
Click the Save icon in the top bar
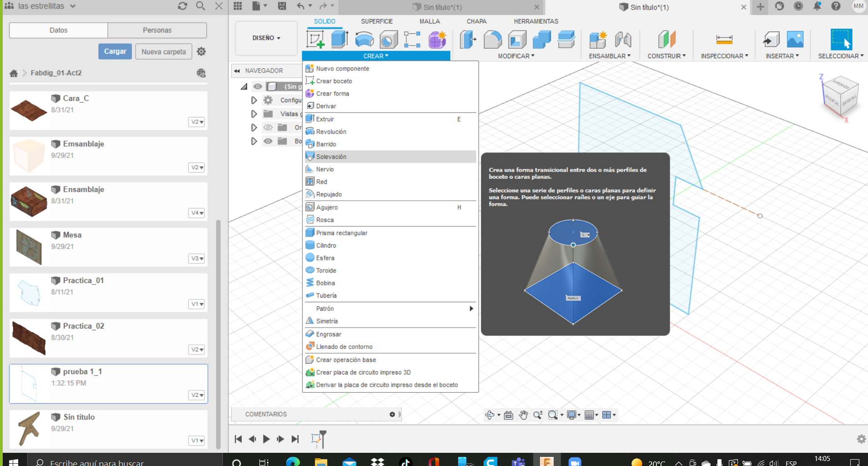(x=282, y=6)
